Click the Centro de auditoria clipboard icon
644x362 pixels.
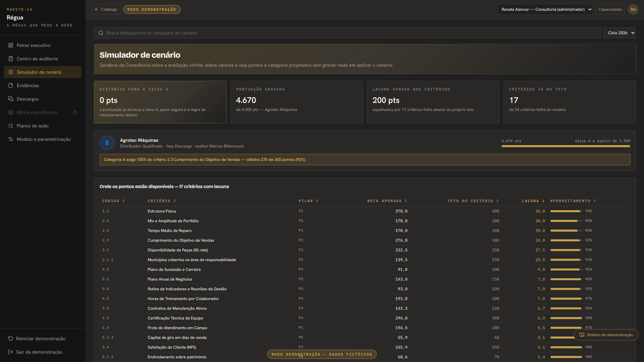pos(11,59)
